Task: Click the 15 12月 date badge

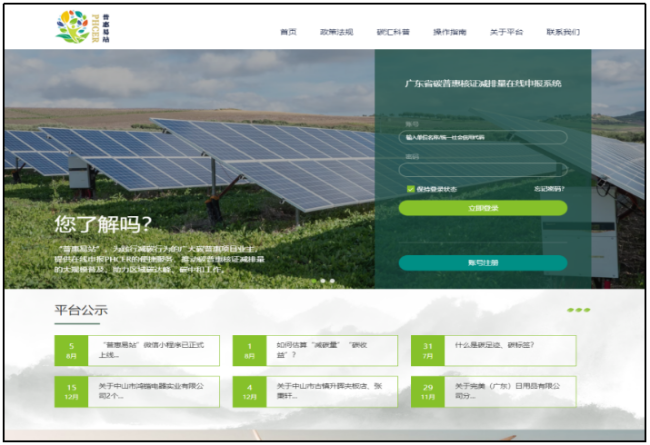Action: point(71,391)
